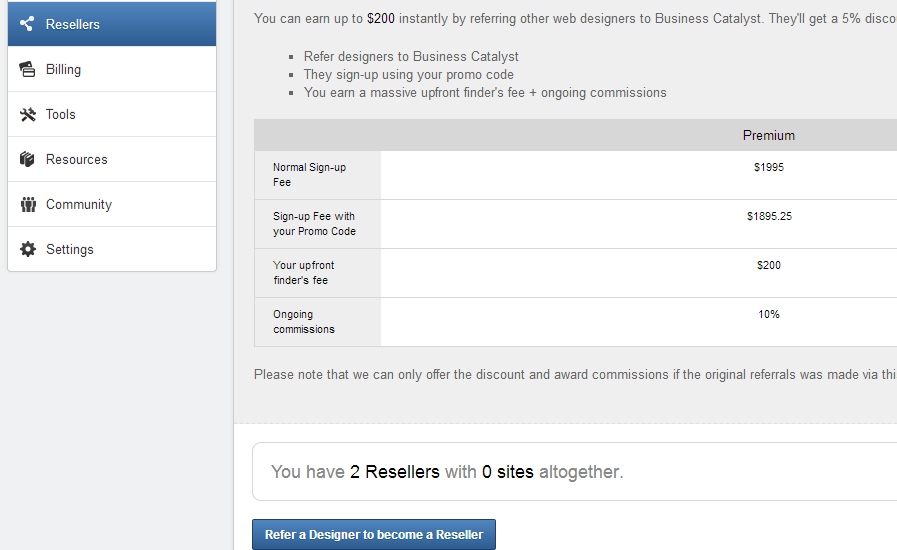The image size is (897, 550).
Task: Click the Billing credit card icon
Action: click(x=28, y=69)
